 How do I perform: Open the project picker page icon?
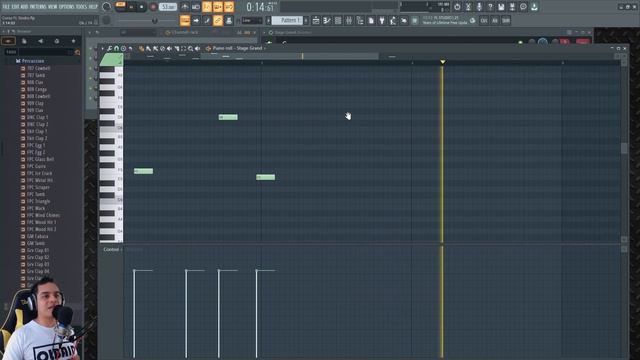tap(371, 20)
